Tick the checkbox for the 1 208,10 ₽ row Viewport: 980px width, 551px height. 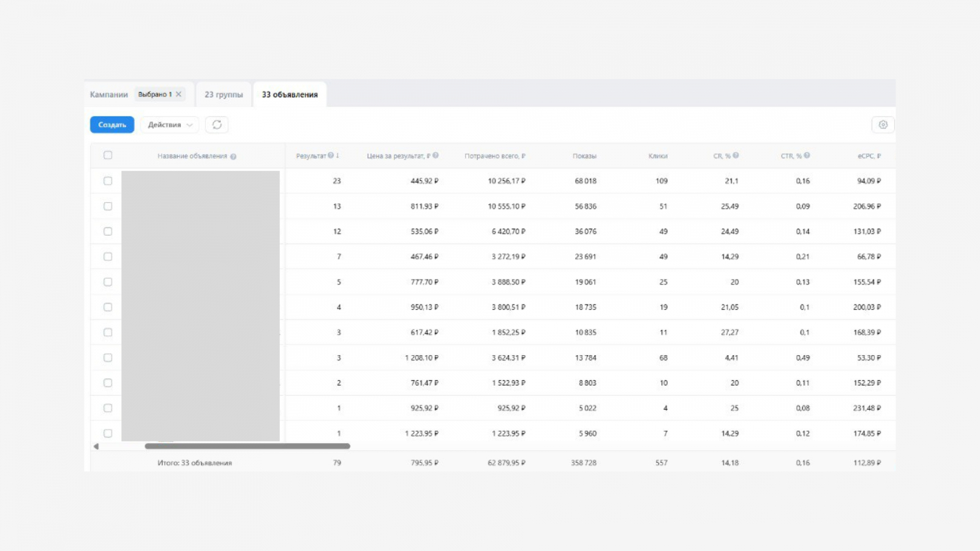point(108,358)
